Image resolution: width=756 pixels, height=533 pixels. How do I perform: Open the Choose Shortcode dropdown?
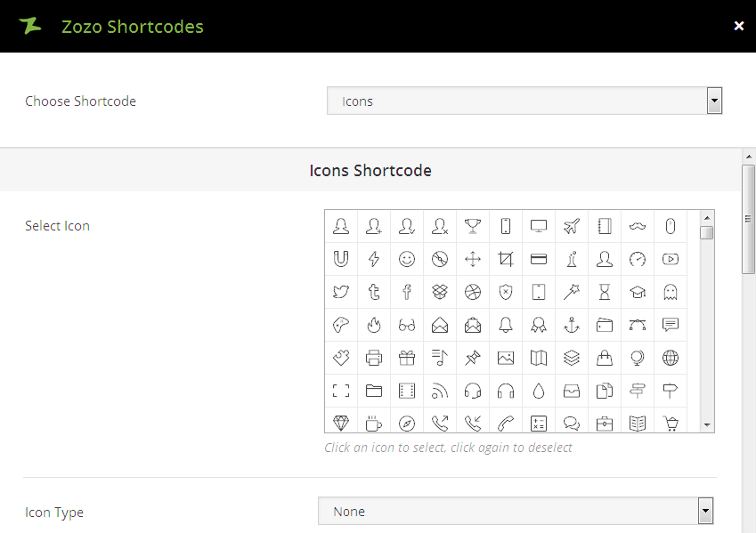(x=524, y=101)
